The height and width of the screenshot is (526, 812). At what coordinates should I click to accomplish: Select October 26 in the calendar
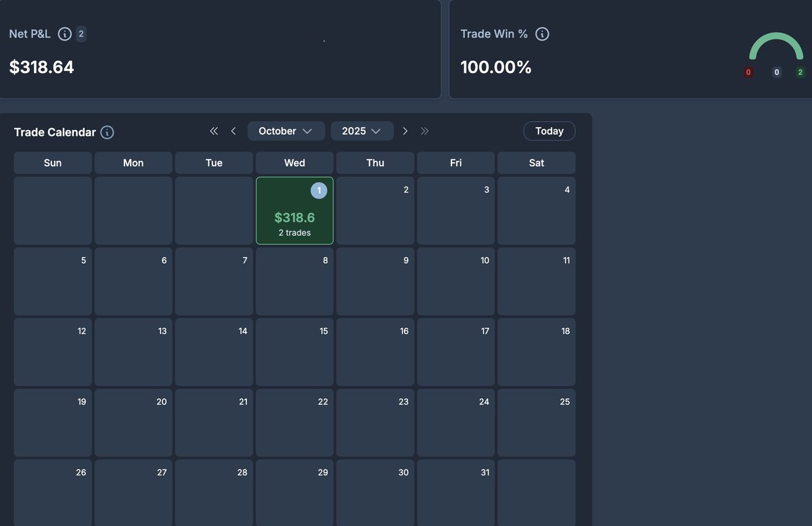53,493
